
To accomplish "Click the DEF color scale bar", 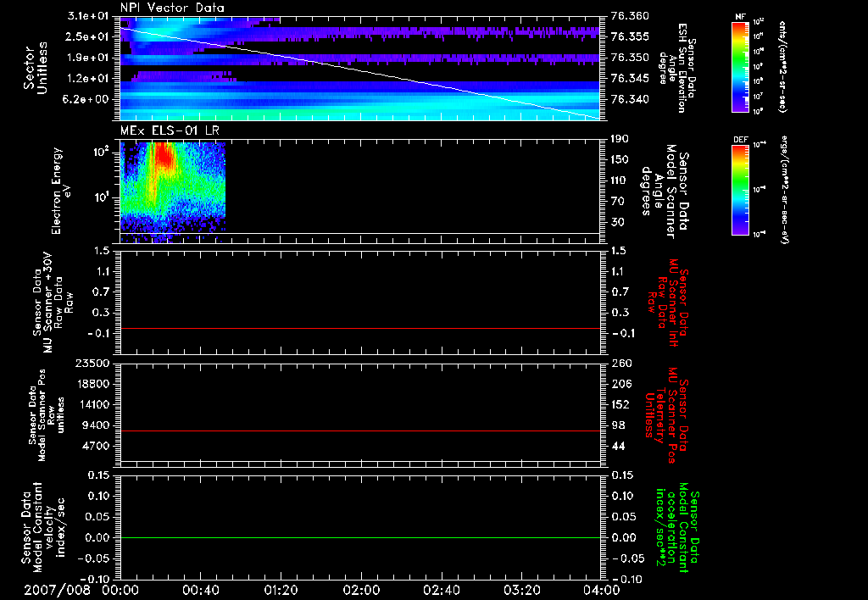I will click(740, 190).
